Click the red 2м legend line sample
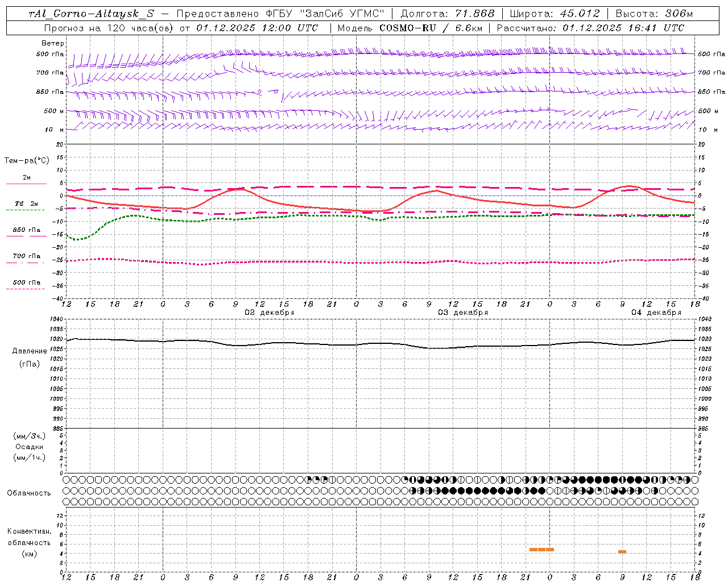Image resolution: width=728 pixels, height=582 pixels. 26,184
